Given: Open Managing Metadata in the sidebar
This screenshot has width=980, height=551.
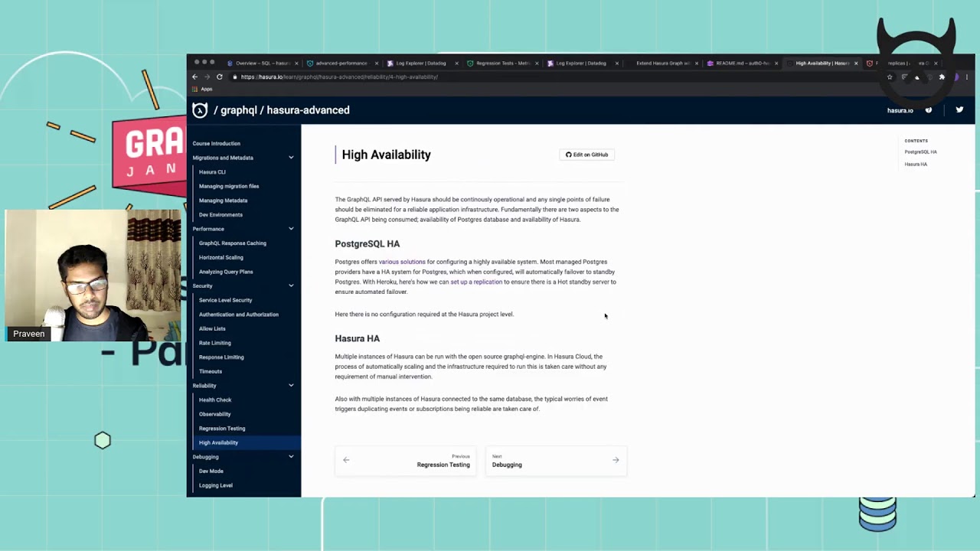Looking at the screenshot, I should point(223,201).
